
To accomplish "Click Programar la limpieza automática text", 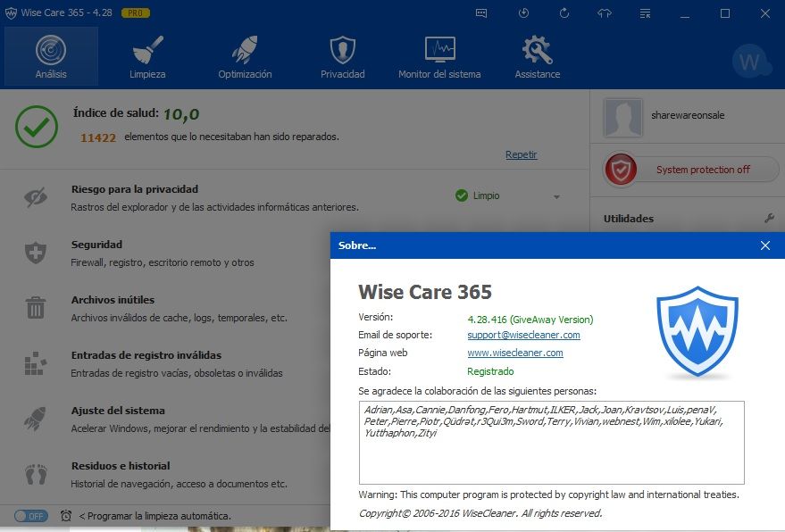I will click(159, 516).
